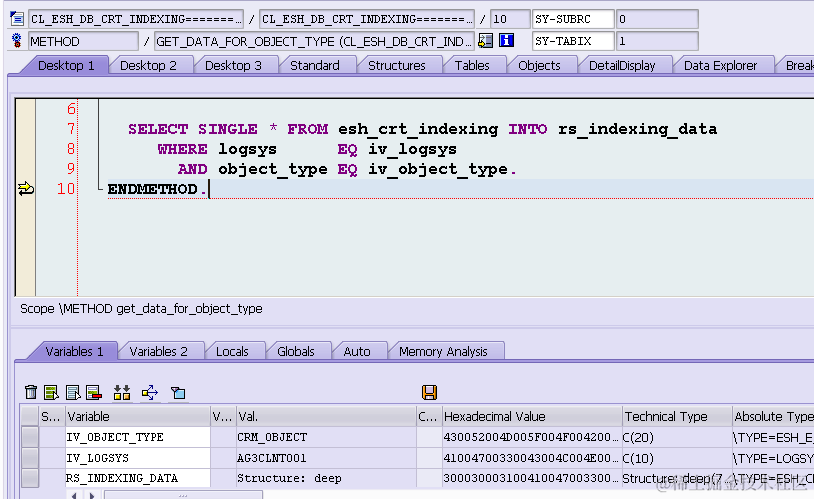
Task: Click the C(20) technical type cell
Action: (x=677, y=437)
